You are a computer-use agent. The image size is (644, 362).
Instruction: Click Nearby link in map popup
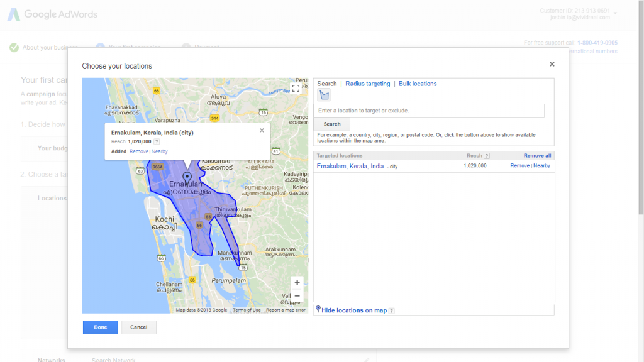[159, 151]
